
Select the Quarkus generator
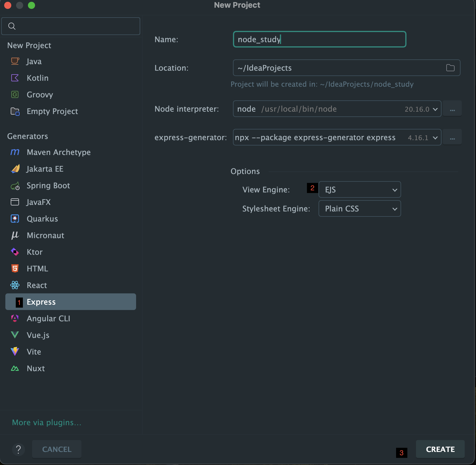pos(71,219)
